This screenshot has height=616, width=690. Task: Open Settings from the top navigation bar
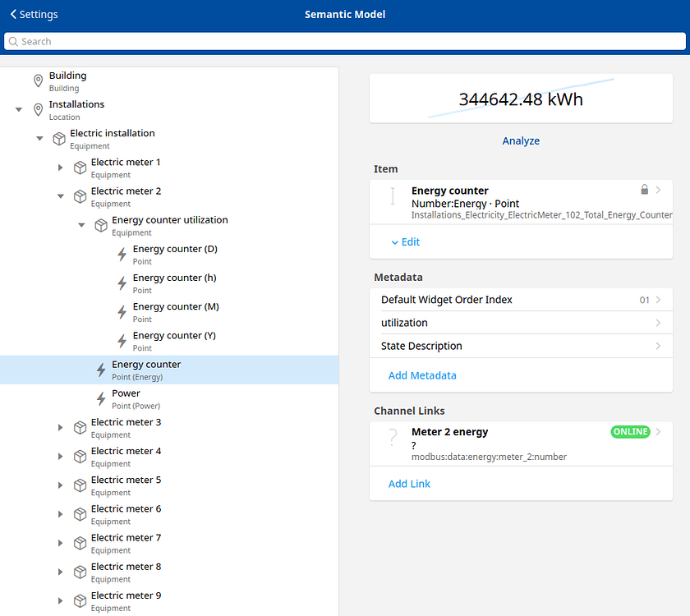pyautogui.click(x=34, y=14)
